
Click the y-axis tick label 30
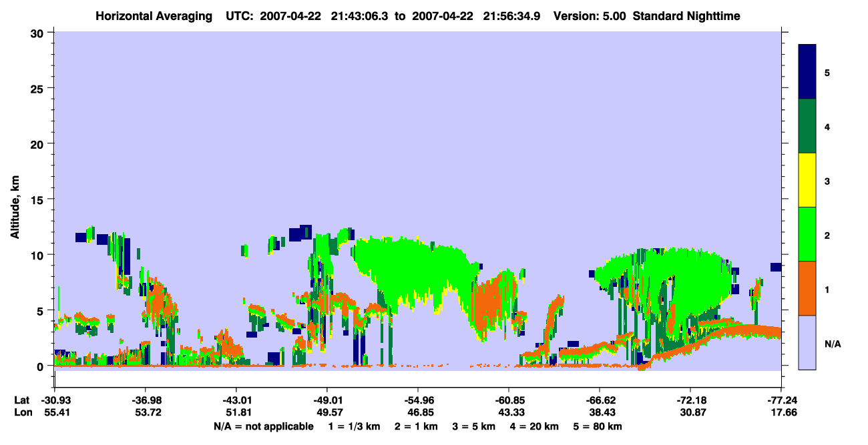(x=39, y=32)
